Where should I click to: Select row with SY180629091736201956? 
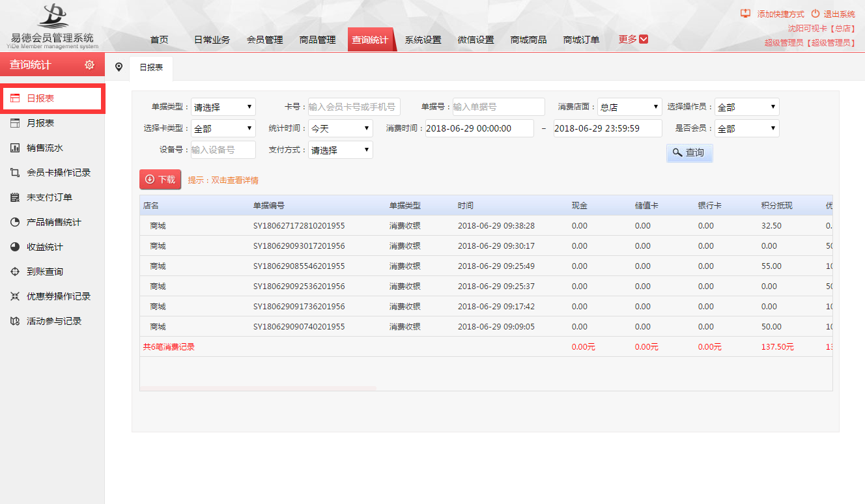click(x=486, y=307)
